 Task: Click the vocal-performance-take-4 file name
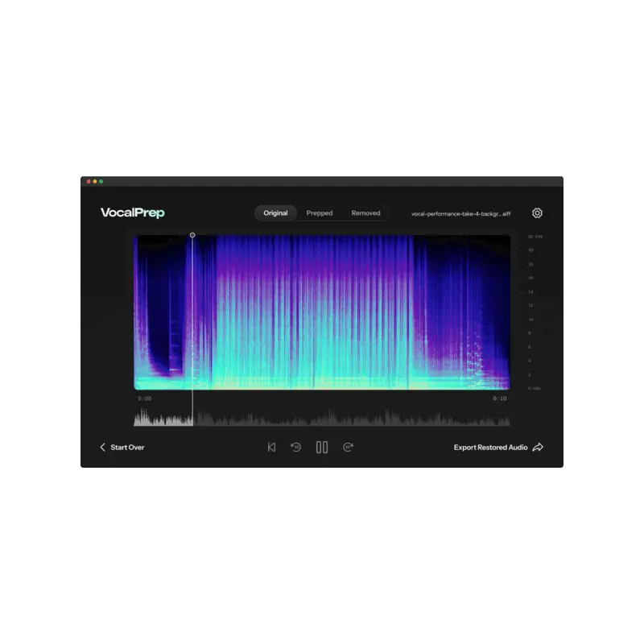(x=460, y=213)
